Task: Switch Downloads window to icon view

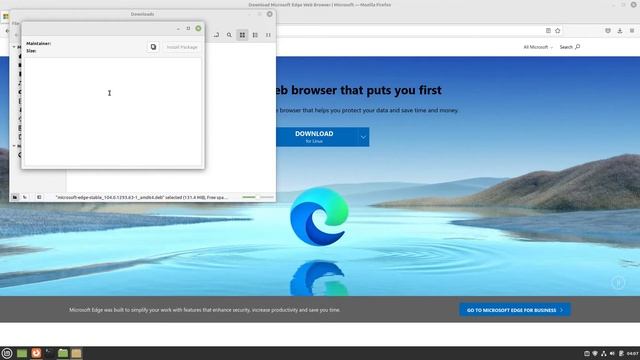Action: [242, 35]
